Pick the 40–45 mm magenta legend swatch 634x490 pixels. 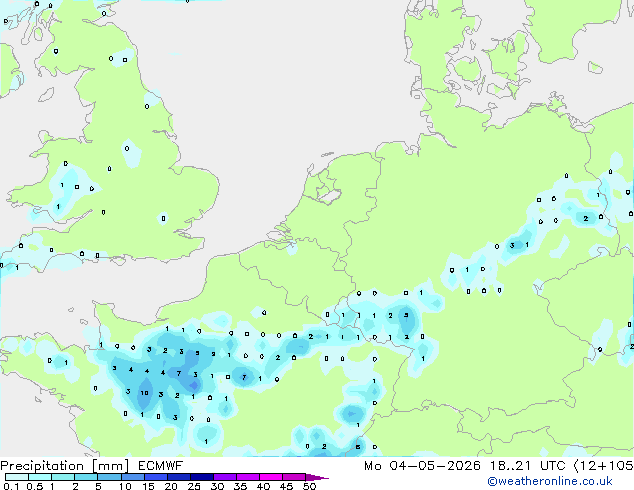[271, 477]
